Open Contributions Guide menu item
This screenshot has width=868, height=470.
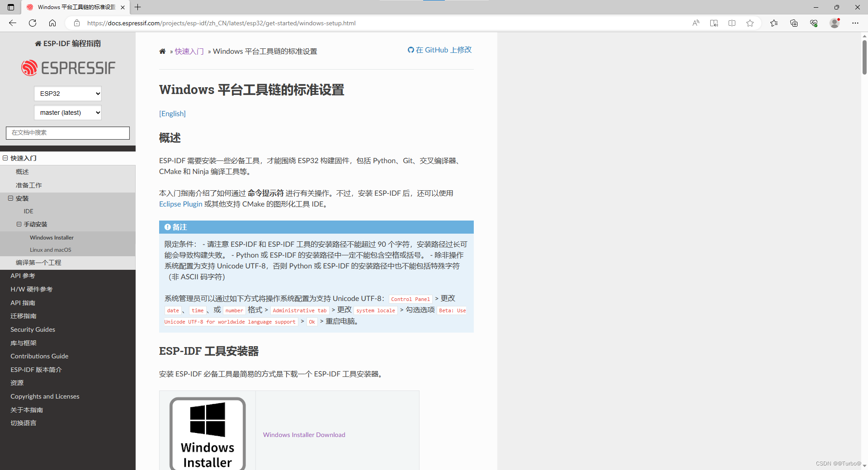click(39, 356)
